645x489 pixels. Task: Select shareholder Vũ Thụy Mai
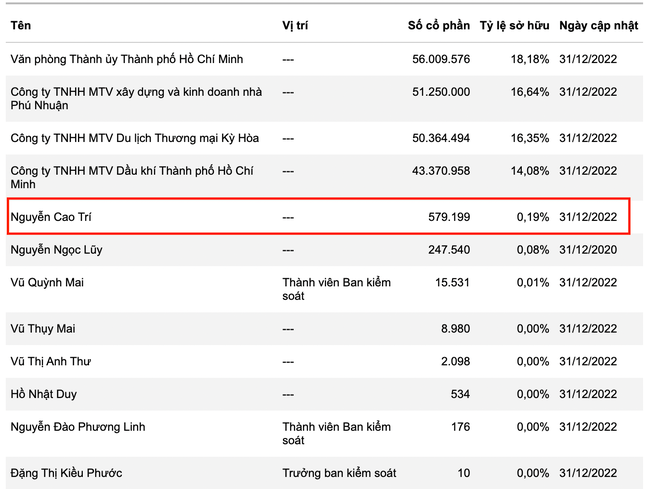(x=43, y=329)
